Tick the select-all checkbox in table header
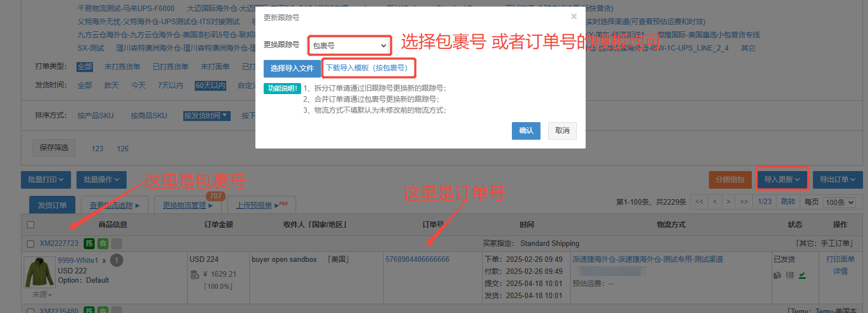This screenshot has height=313, width=868. click(30, 224)
